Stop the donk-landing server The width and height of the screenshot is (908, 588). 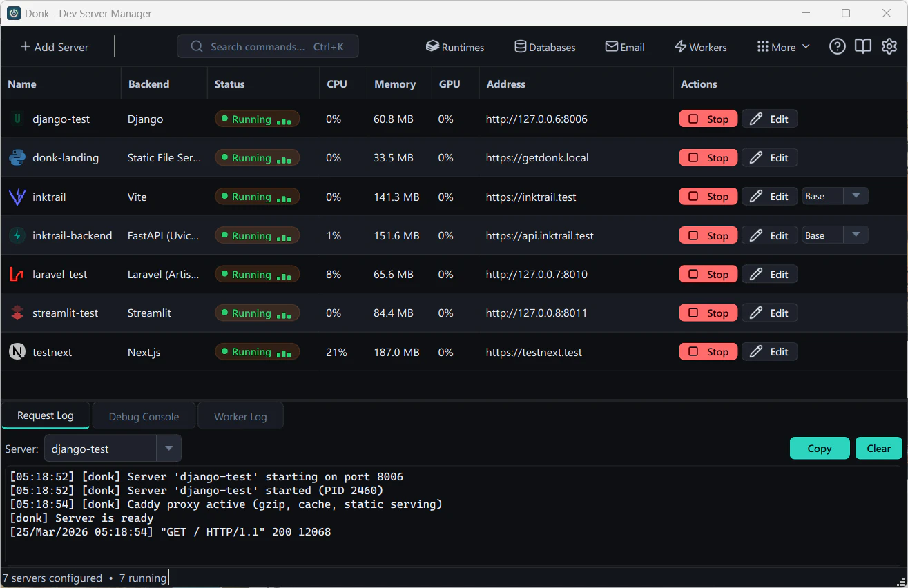tap(708, 157)
